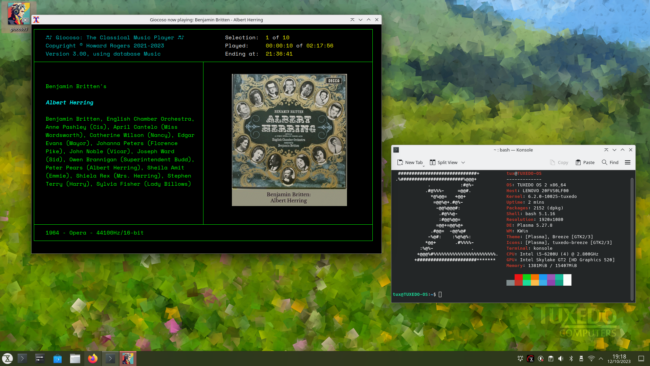Click the played time "00:00:10 of 02:17:56"

[x=299, y=46]
